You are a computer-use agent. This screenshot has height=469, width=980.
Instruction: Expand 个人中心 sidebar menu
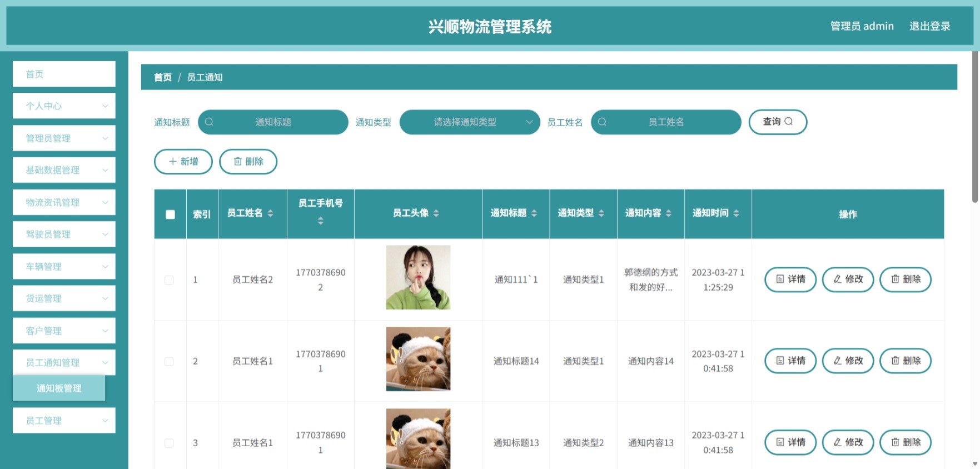[x=64, y=106]
